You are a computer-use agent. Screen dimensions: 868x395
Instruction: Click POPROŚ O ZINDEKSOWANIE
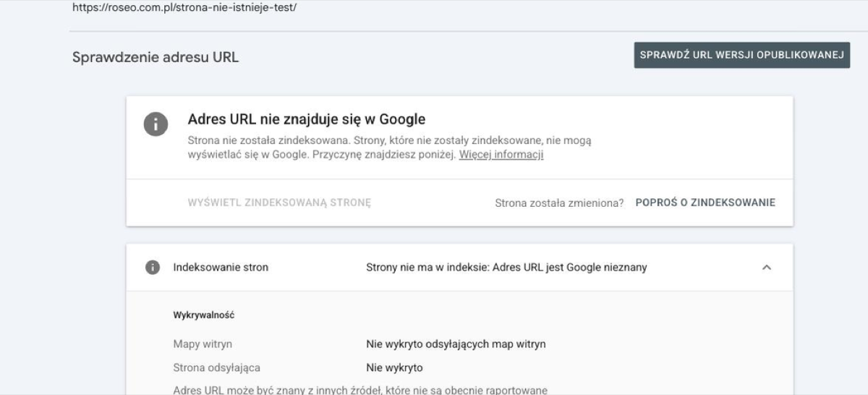point(705,203)
